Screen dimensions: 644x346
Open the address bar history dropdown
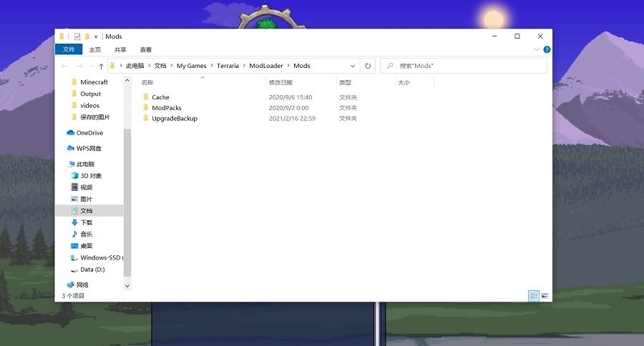pyautogui.click(x=353, y=66)
